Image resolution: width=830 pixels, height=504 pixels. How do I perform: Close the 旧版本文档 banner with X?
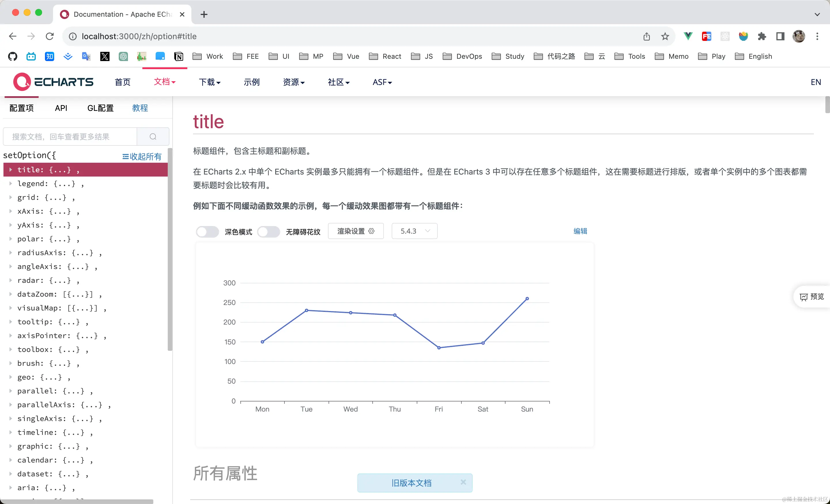click(x=463, y=482)
